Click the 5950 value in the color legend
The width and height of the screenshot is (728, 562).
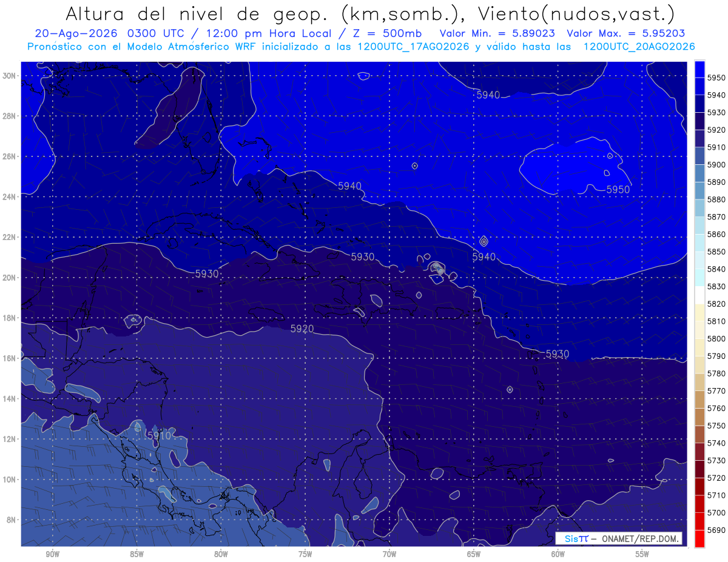tap(716, 78)
